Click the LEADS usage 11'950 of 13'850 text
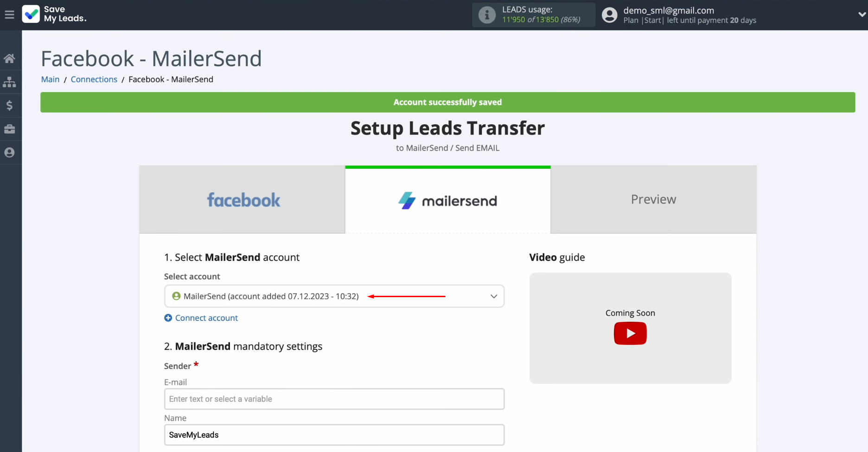This screenshot has width=868, height=452. 541,19
